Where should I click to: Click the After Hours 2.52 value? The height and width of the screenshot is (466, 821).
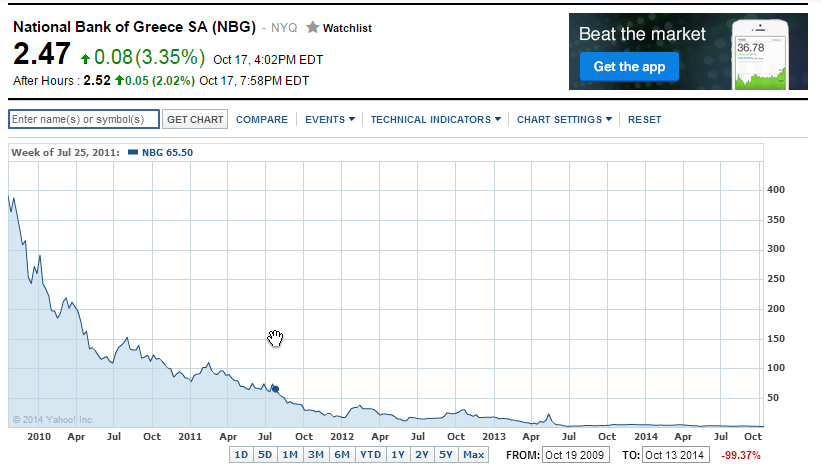[x=97, y=81]
